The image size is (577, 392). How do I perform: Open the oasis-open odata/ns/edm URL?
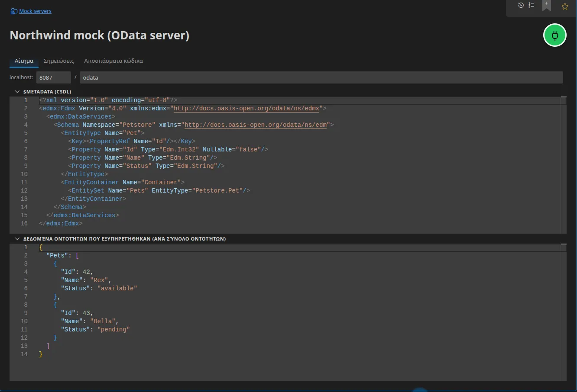[256, 125]
